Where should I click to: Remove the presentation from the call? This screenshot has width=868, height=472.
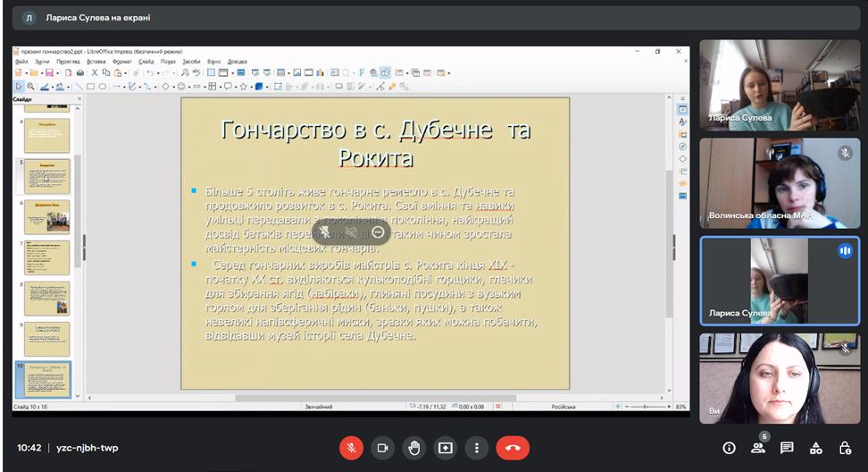(378, 232)
